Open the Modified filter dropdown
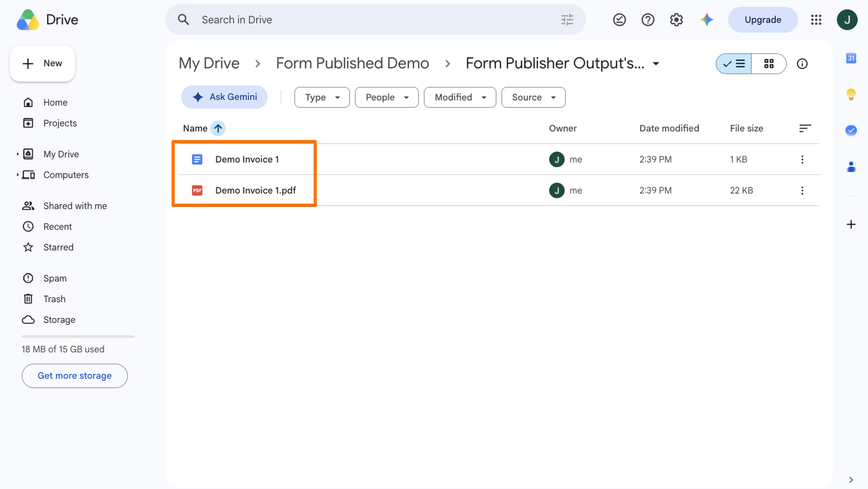Viewport: 868px width, 489px height. tap(460, 97)
